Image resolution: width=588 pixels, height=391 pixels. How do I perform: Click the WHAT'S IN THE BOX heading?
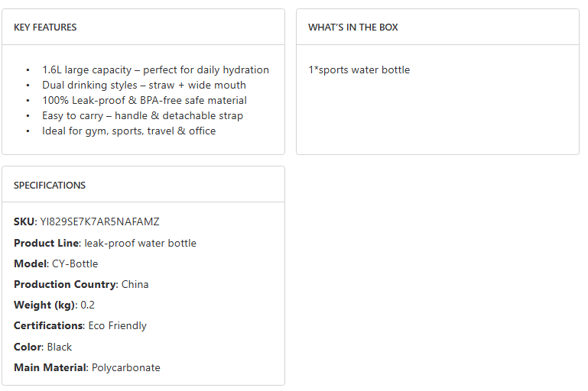353,27
